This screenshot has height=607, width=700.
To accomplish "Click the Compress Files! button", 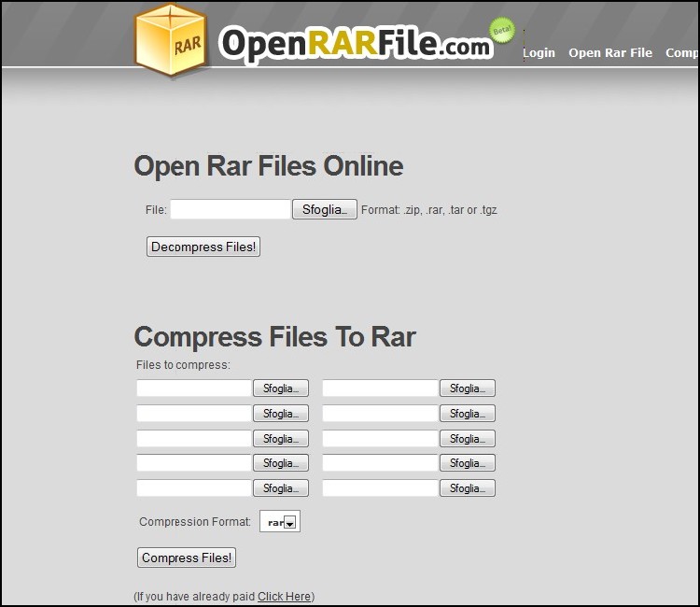I will [x=187, y=558].
